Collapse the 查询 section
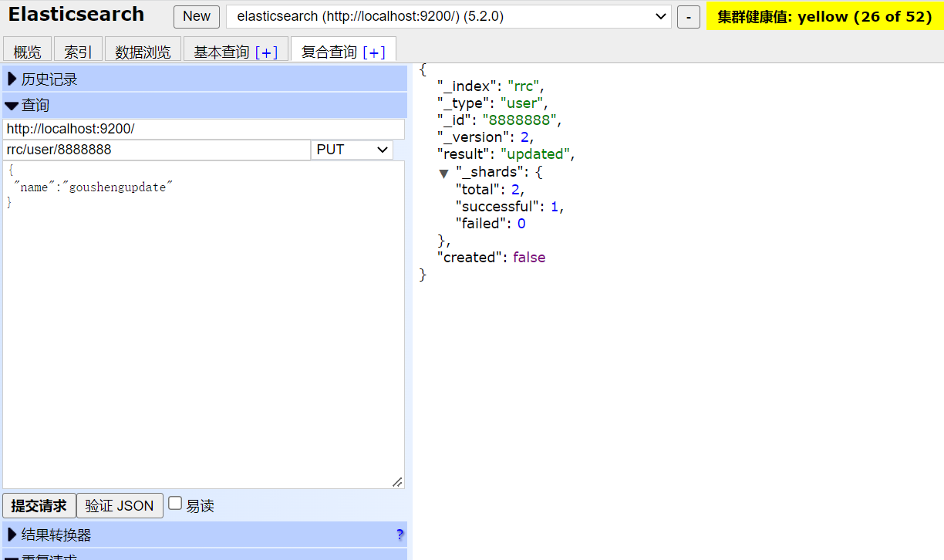The height and width of the screenshot is (560, 944). pos(204,105)
